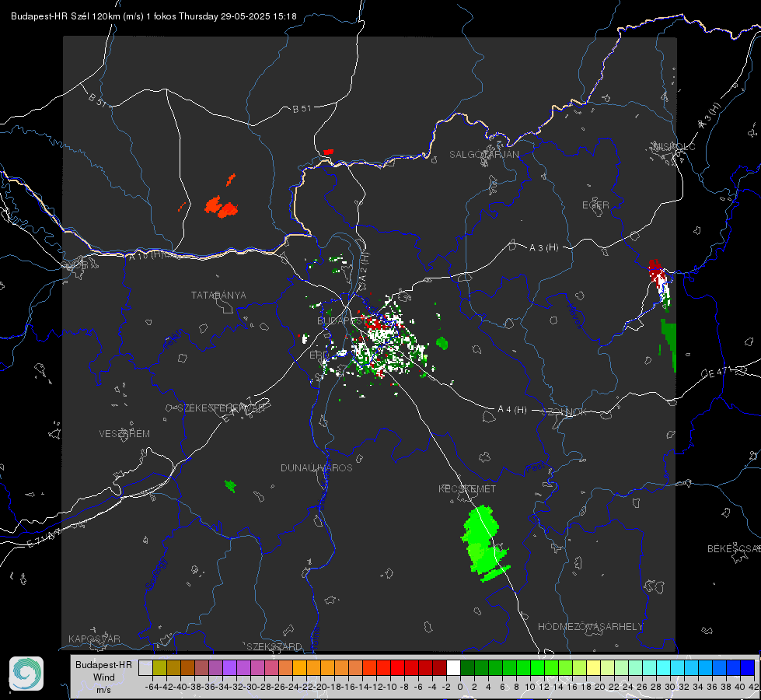Click the 'Budapest-HR Wind m/s' legend caption
761x700 pixels.
(x=104, y=677)
